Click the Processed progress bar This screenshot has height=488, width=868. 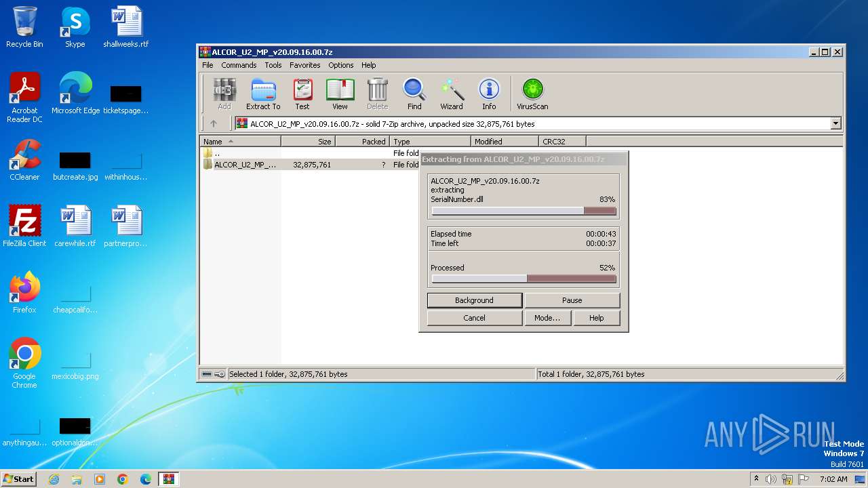pos(524,279)
